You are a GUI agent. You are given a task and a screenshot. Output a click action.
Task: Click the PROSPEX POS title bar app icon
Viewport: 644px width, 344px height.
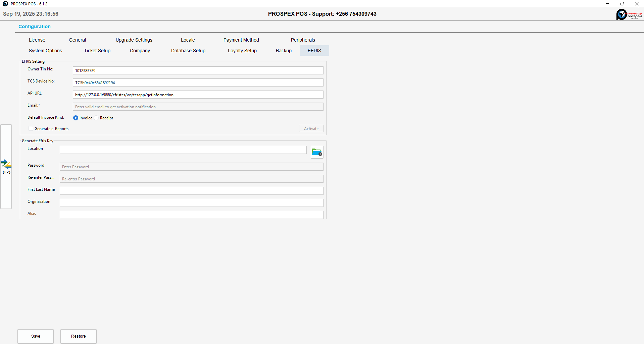tap(5, 4)
